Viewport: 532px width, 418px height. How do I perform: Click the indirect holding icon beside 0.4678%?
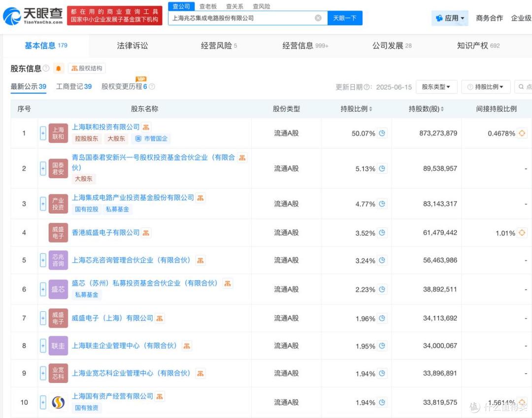[522, 133]
